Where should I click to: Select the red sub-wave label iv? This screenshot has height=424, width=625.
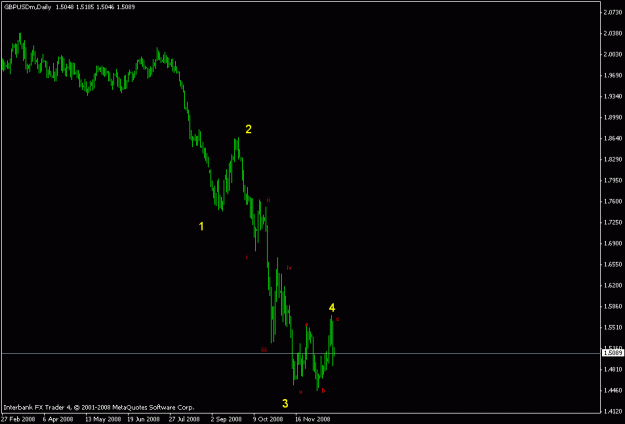(290, 268)
